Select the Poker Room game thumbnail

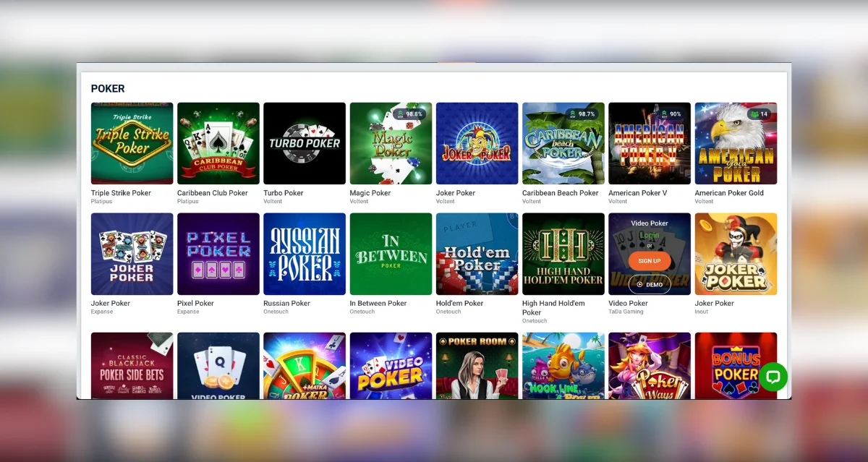(477, 365)
